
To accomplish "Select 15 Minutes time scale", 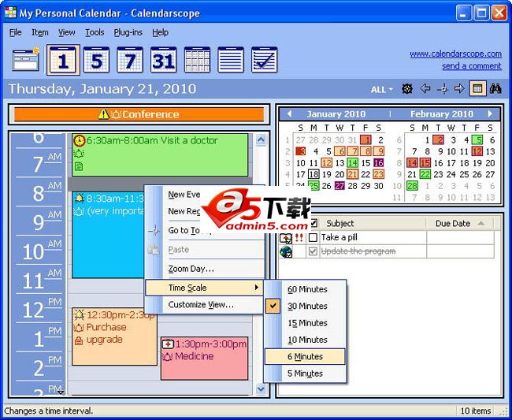I will click(x=307, y=323).
